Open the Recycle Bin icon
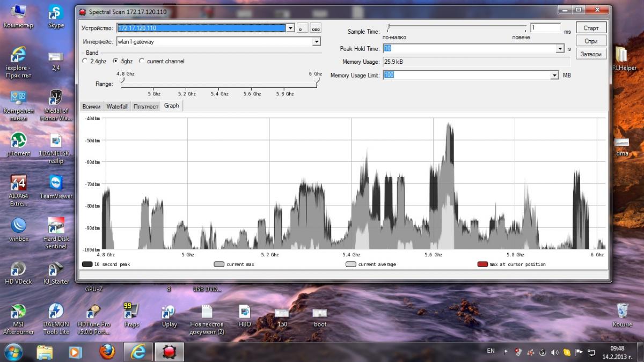The image size is (644, 362). 622,312
